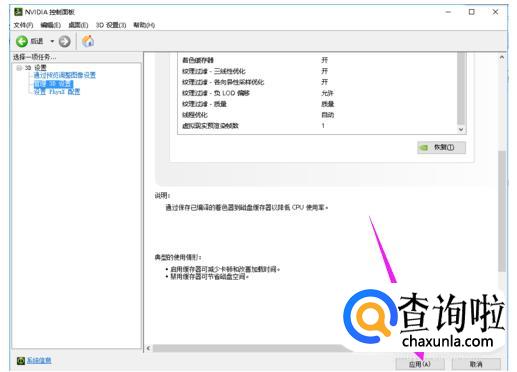The height and width of the screenshot is (372, 517).
Task: Click the green Back arrow button
Action: 22,42
